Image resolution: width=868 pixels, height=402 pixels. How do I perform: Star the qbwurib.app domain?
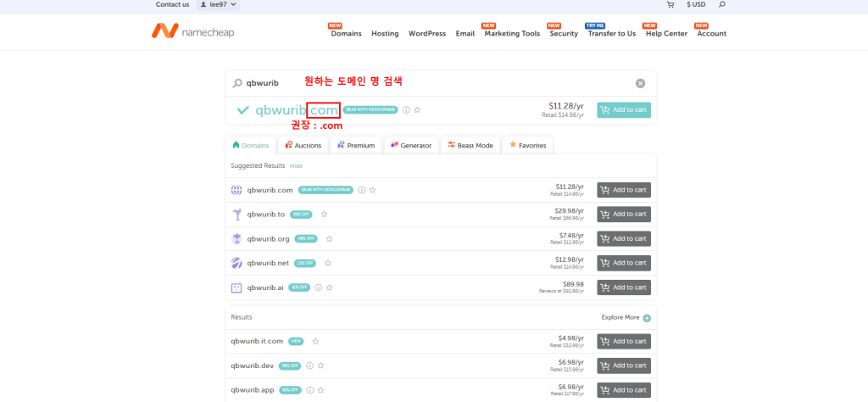(320, 390)
